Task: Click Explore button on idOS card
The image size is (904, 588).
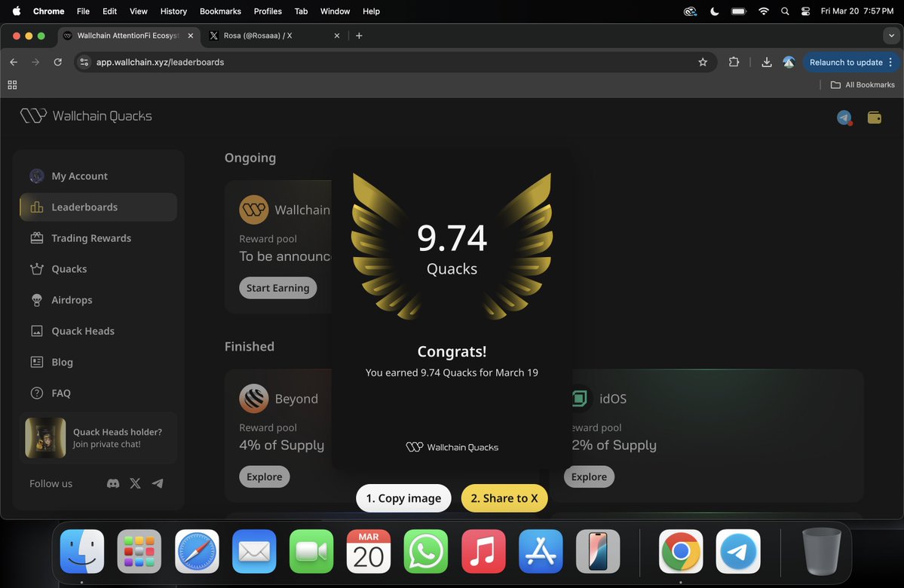Action: 589,476
